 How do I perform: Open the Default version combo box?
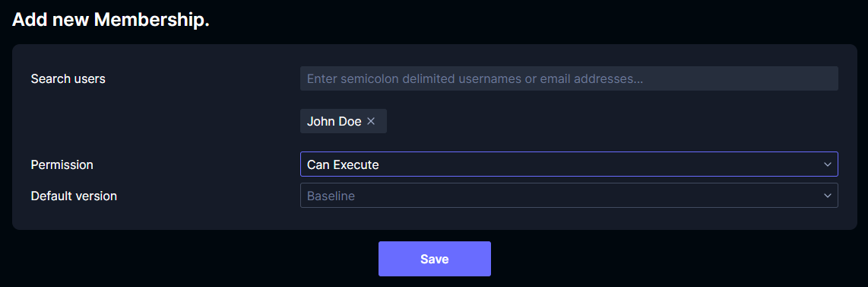[569, 196]
